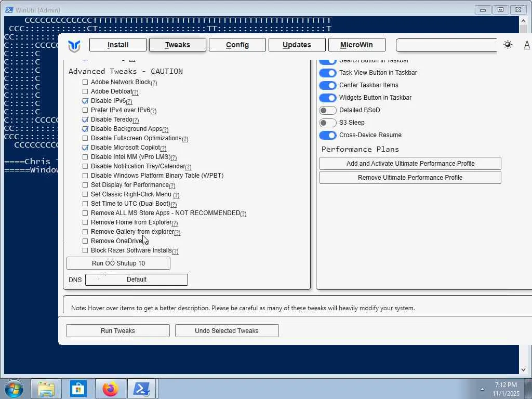532x399 pixels.
Task: Click the 'Advanced Tweaks - CAUTION' heading
Action: click(x=126, y=71)
